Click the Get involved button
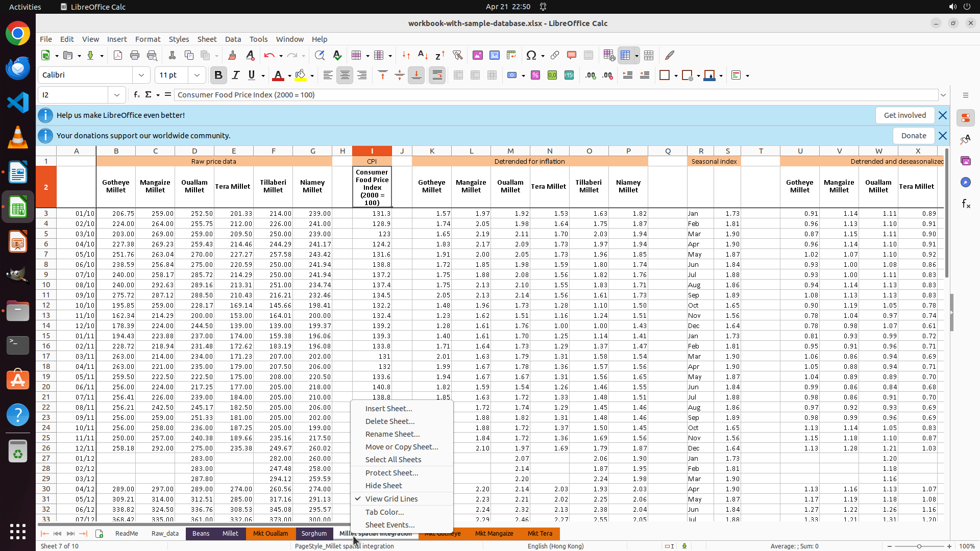The image size is (980, 551). click(x=904, y=115)
